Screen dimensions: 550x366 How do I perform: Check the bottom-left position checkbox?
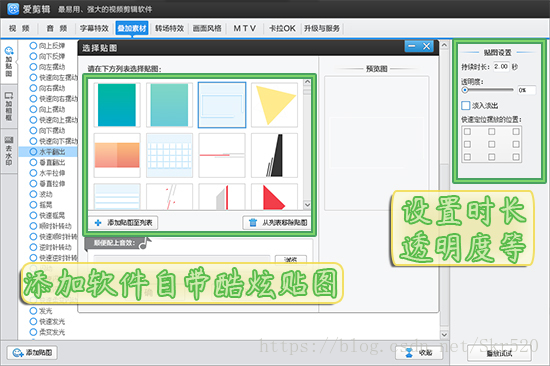pos(467,157)
